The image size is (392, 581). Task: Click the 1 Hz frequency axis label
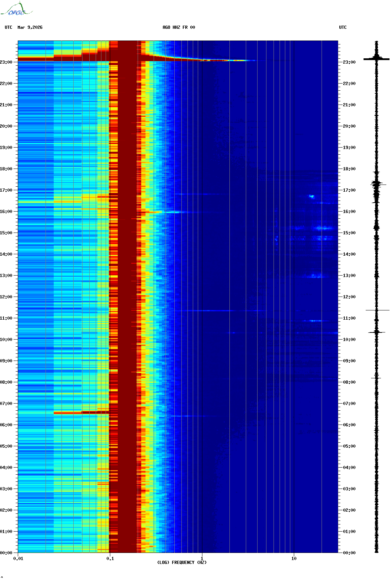202,559
